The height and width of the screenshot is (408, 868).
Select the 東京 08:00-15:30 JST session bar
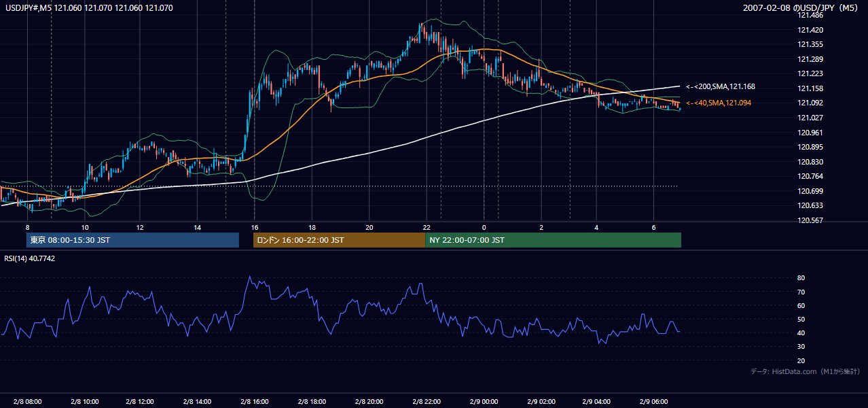[133, 240]
